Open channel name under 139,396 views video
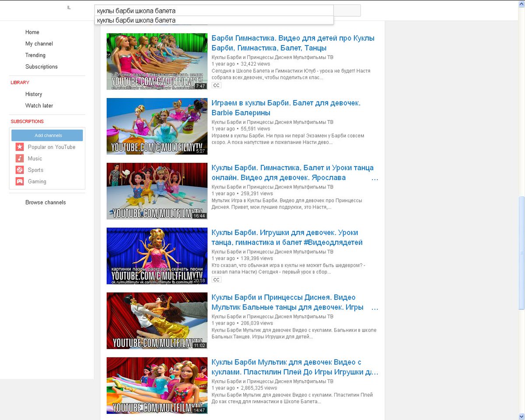 [x=272, y=252]
